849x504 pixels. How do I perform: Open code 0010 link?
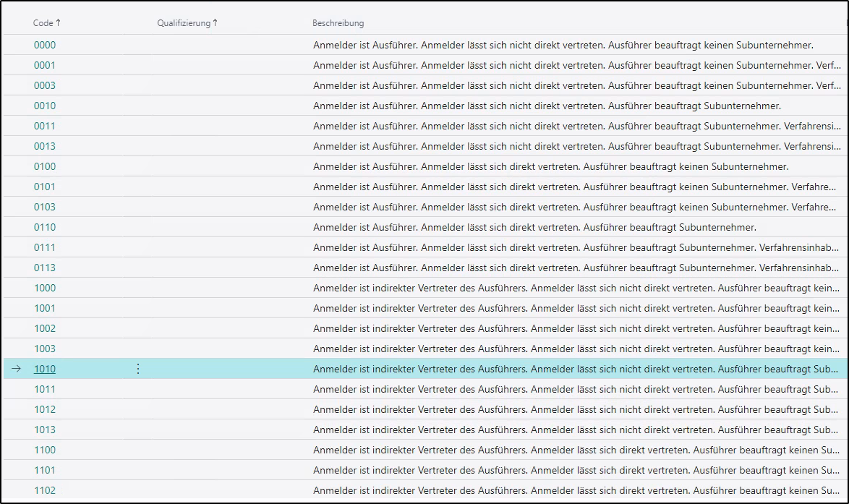45,106
